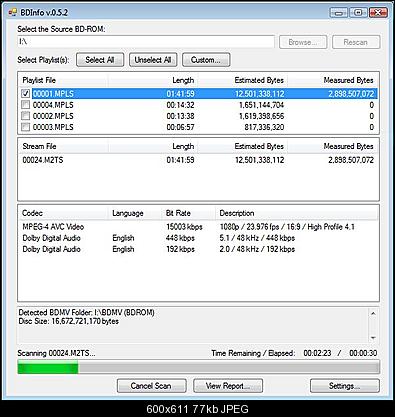The height and width of the screenshot is (417, 395).
Task: Click the scan progress bar
Action: 198,367
